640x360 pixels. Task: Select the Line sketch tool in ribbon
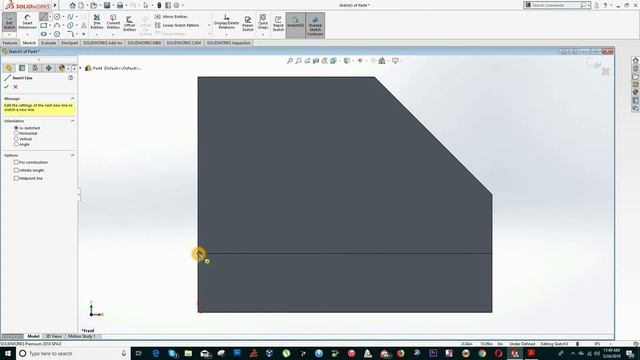tap(44, 17)
